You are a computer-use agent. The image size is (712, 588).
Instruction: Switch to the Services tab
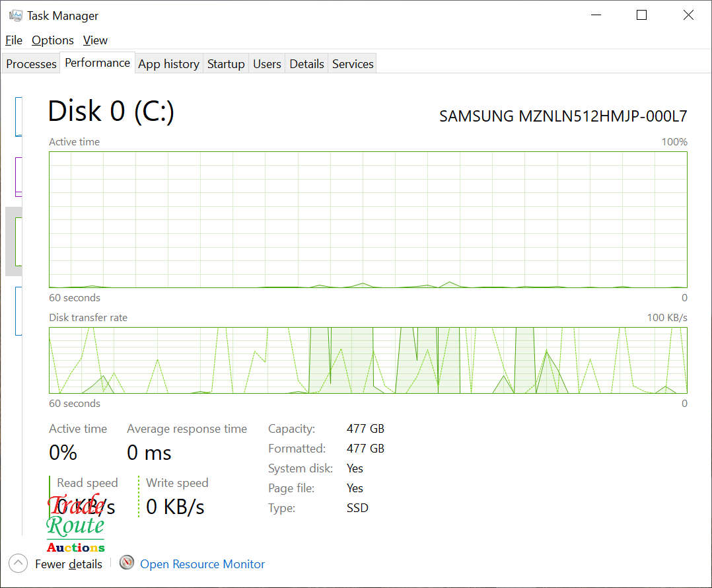click(353, 64)
